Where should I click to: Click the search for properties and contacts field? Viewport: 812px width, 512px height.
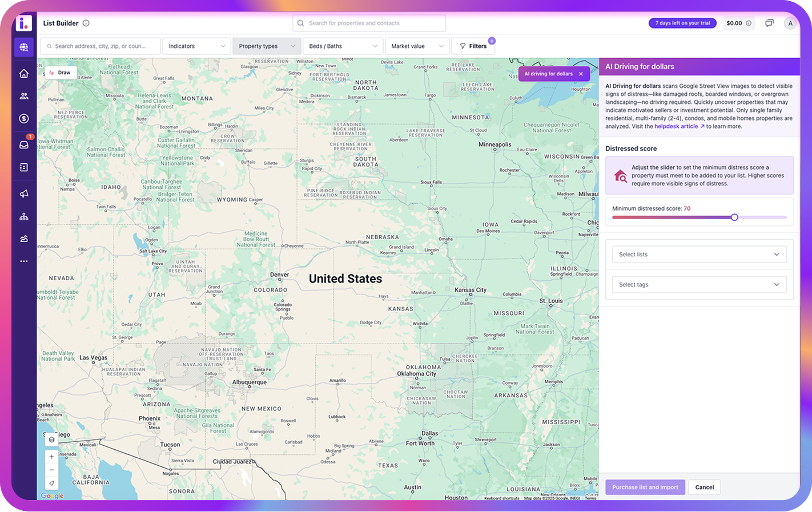(x=369, y=23)
